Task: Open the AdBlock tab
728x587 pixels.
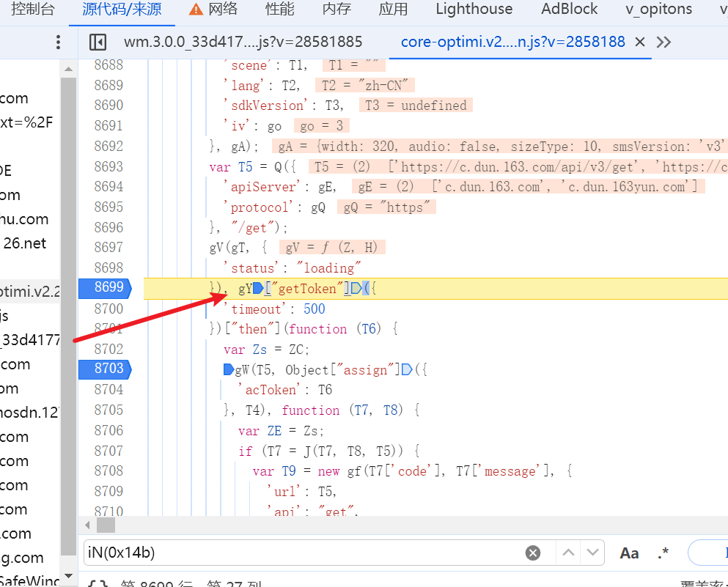Action: point(569,10)
